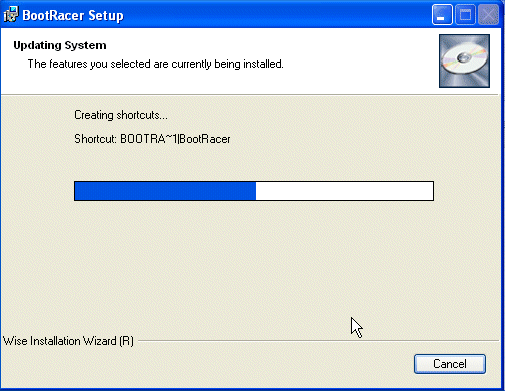
Task: Cancel the BootRacer installation
Action: point(450,364)
